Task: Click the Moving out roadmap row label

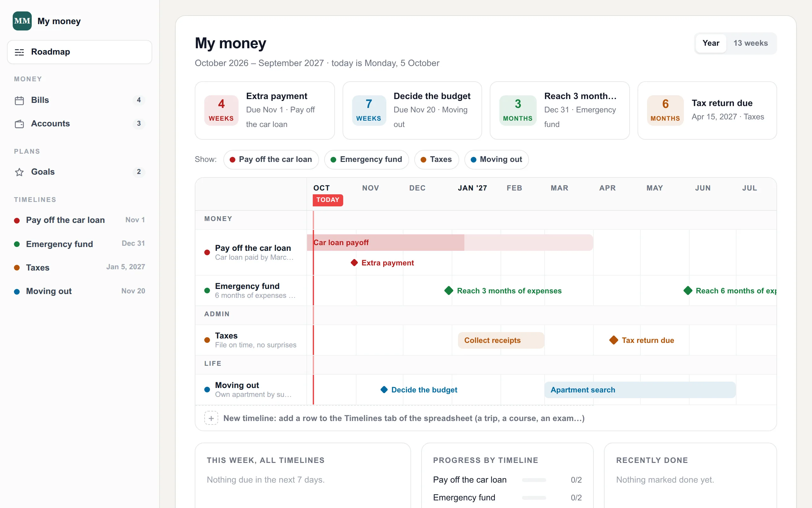Action: pyautogui.click(x=251, y=390)
